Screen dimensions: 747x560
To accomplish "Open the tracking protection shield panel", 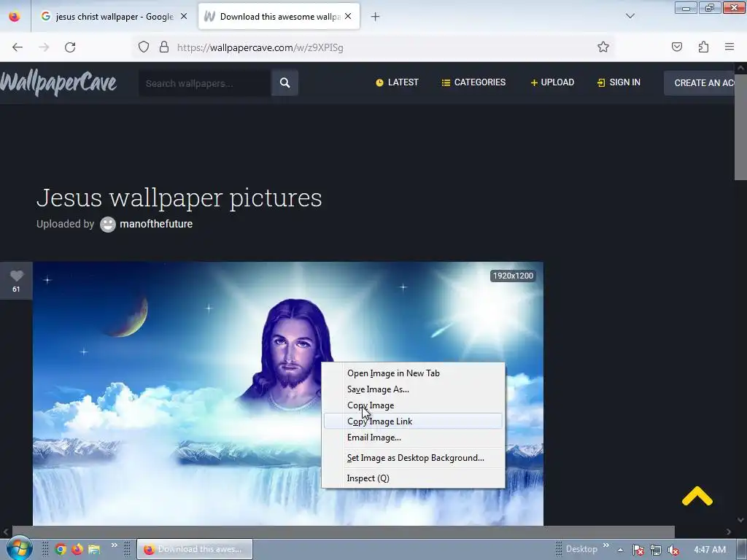I will click(144, 47).
